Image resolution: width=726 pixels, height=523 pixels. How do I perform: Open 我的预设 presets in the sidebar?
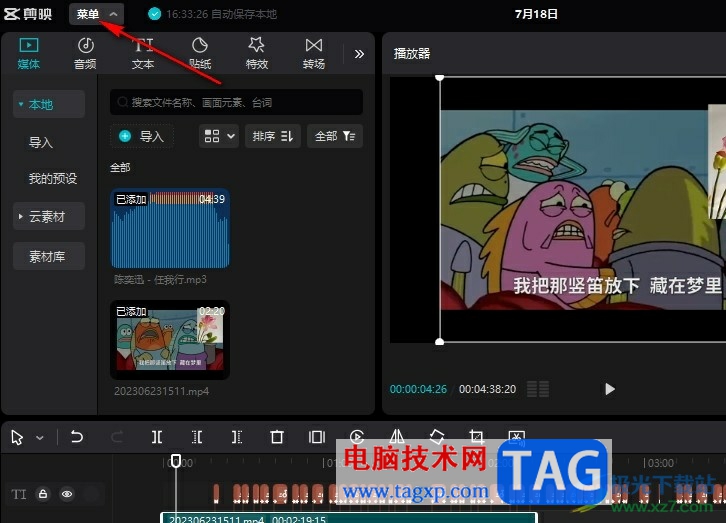click(53, 178)
